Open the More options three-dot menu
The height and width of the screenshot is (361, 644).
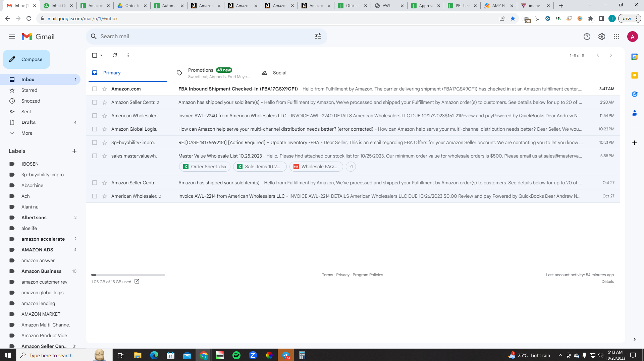click(x=128, y=55)
